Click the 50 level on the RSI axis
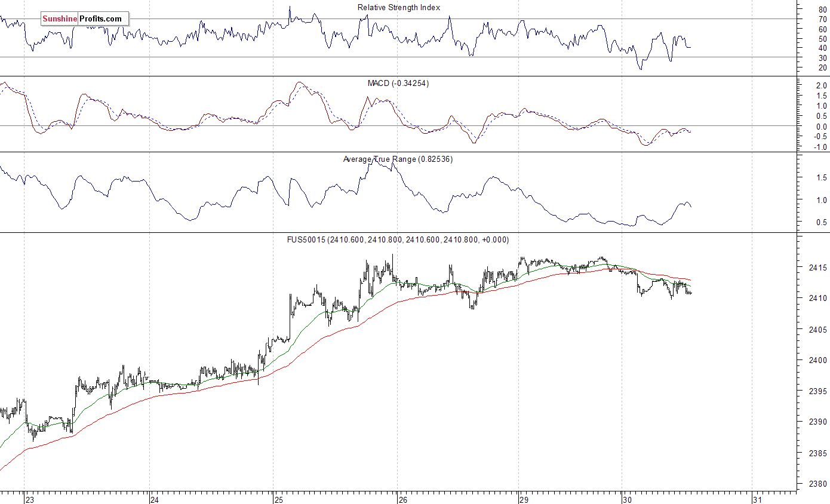The image size is (830, 504). tap(822, 38)
